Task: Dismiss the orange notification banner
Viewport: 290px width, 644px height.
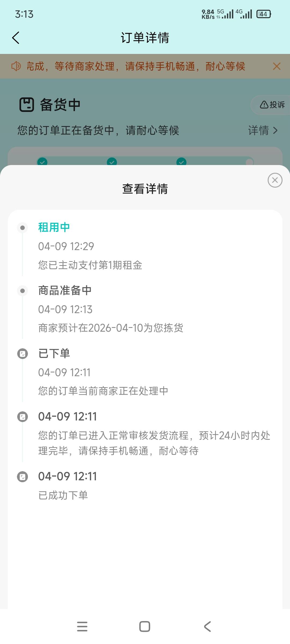Action: point(277,66)
